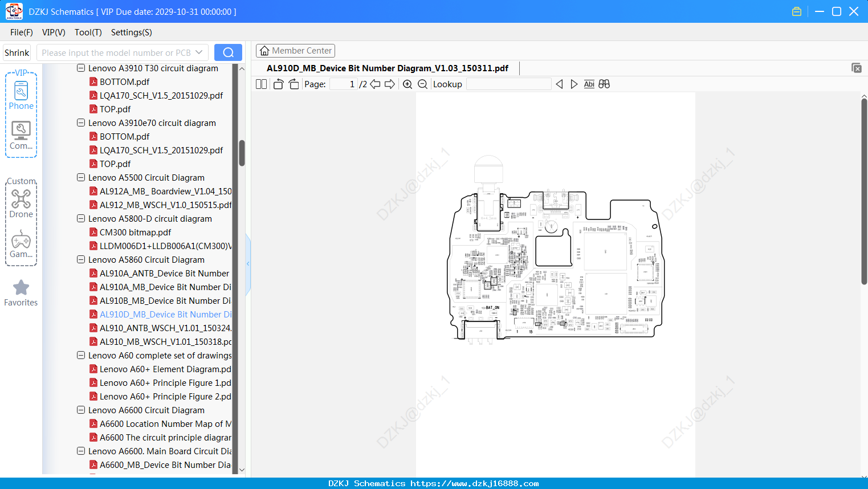Find previous lookup match triangle
The width and height of the screenshot is (868, 489).
559,84
